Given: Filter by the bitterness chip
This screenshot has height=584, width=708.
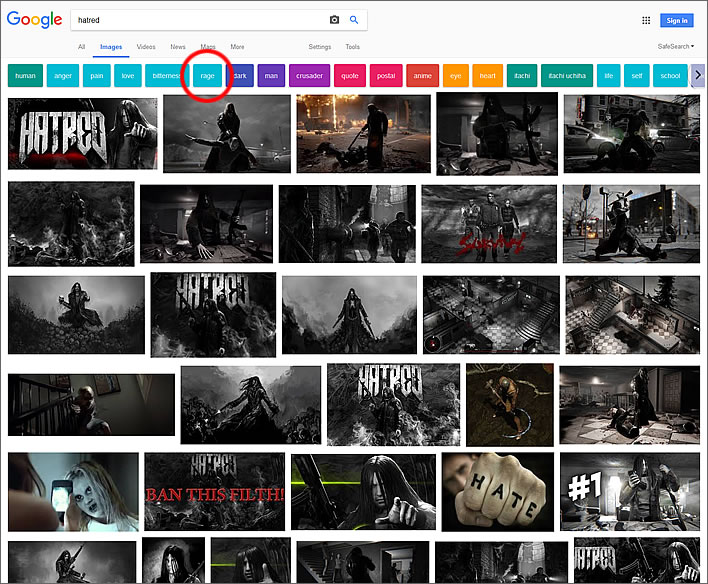Looking at the screenshot, I should point(166,75).
